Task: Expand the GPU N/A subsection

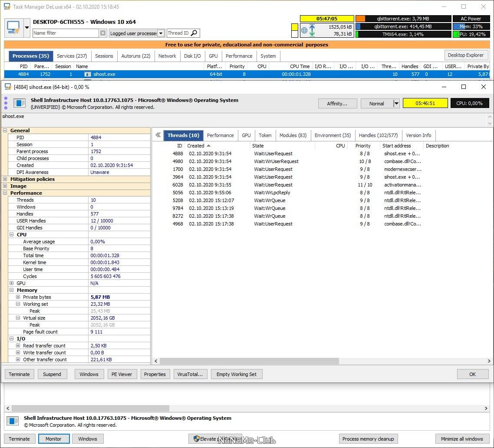Action: click(12, 283)
